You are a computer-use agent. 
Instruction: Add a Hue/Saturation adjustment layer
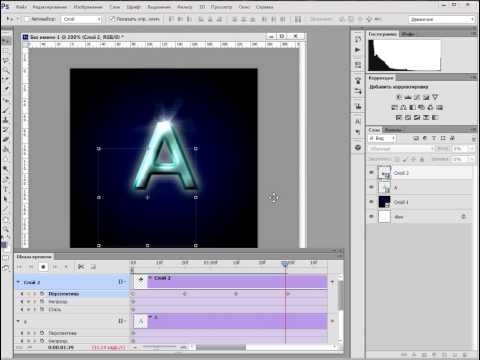point(394,107)
